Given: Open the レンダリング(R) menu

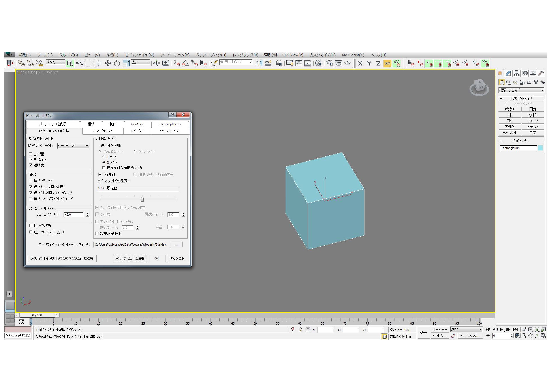Looking at the screenshot, I should 245,55.
